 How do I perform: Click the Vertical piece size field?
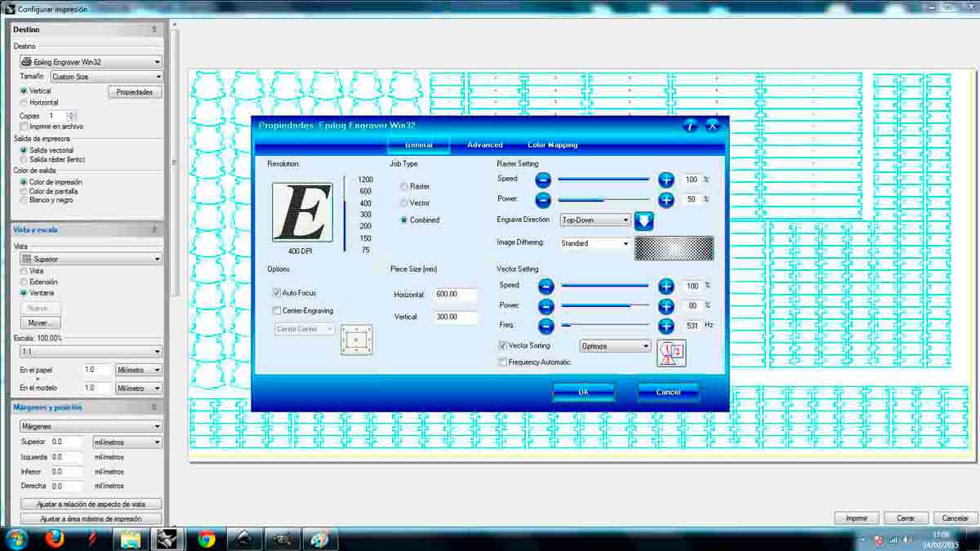[x=456, y=317]
